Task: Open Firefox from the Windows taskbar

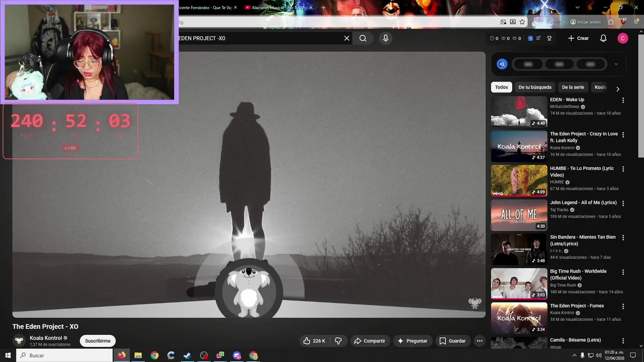Action: [122, 355]
